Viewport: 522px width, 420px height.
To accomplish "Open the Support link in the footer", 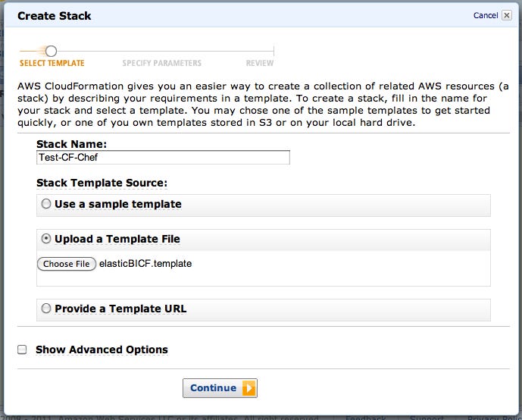I will coord(427,416).
